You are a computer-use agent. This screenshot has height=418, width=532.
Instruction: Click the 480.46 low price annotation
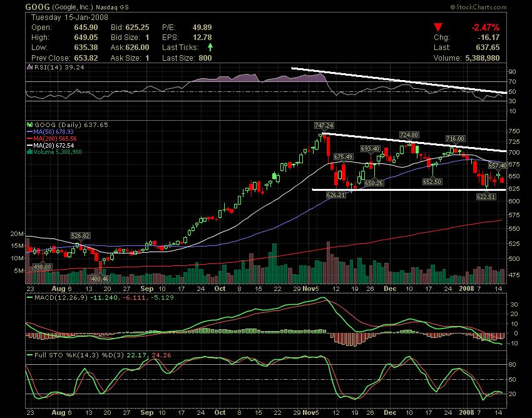point(100,278)
